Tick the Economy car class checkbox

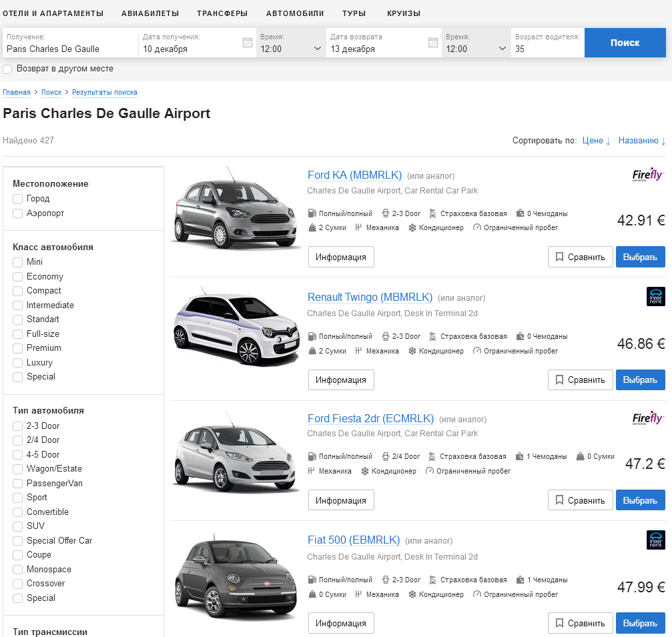pyautogui.click(x=17, y=277)
